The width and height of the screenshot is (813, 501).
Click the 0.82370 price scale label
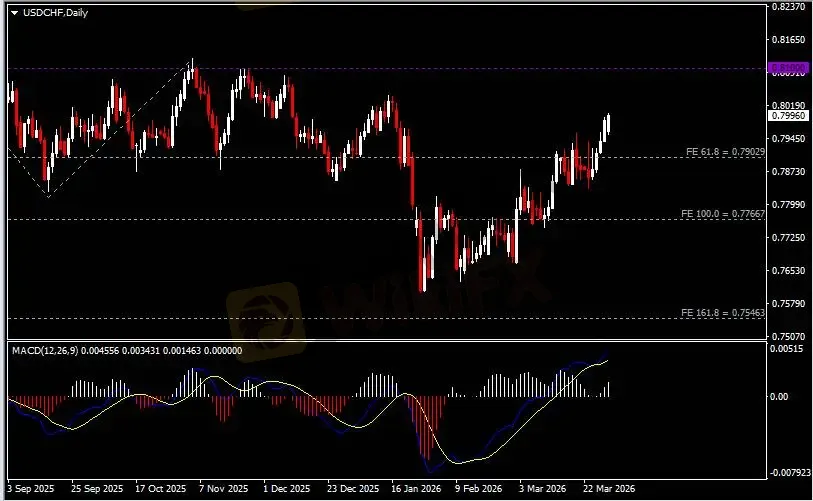[787, 7]
